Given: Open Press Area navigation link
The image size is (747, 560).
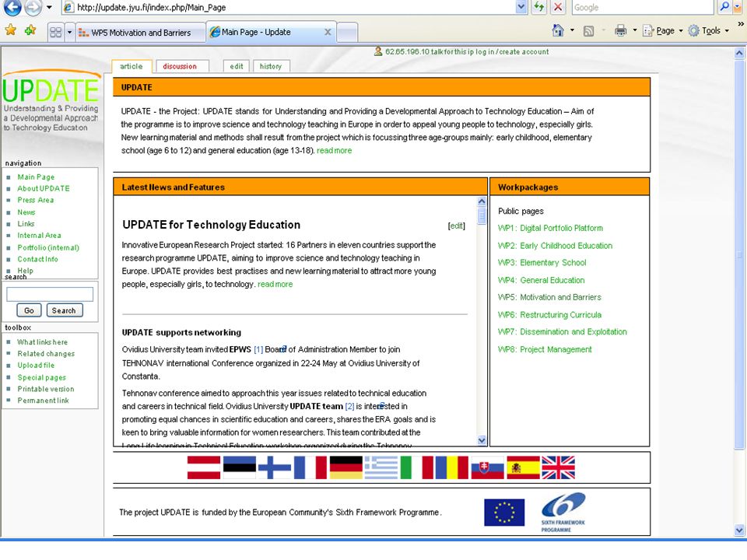Looking at the screenshot, I should (36, 200).
